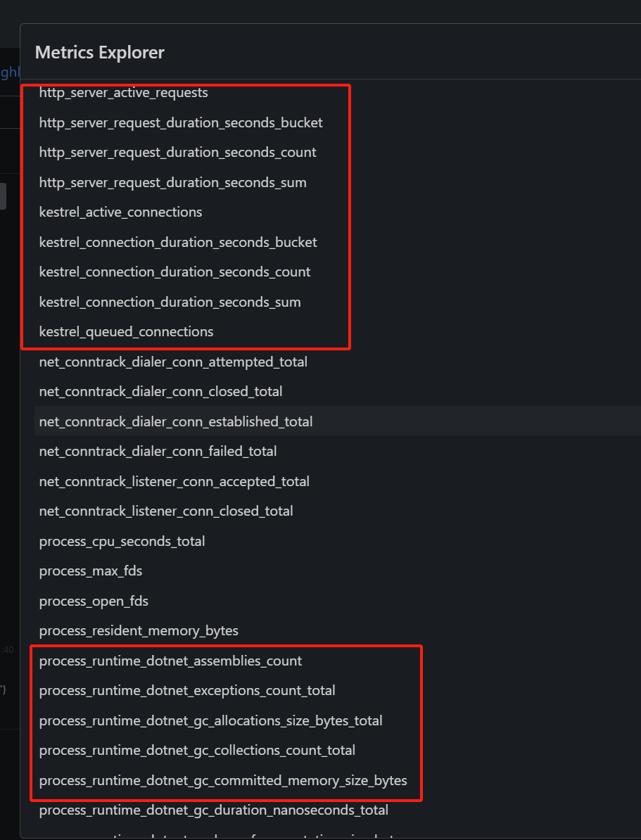Select process_resident_memory_bytes metric

(x=139, y=631)
